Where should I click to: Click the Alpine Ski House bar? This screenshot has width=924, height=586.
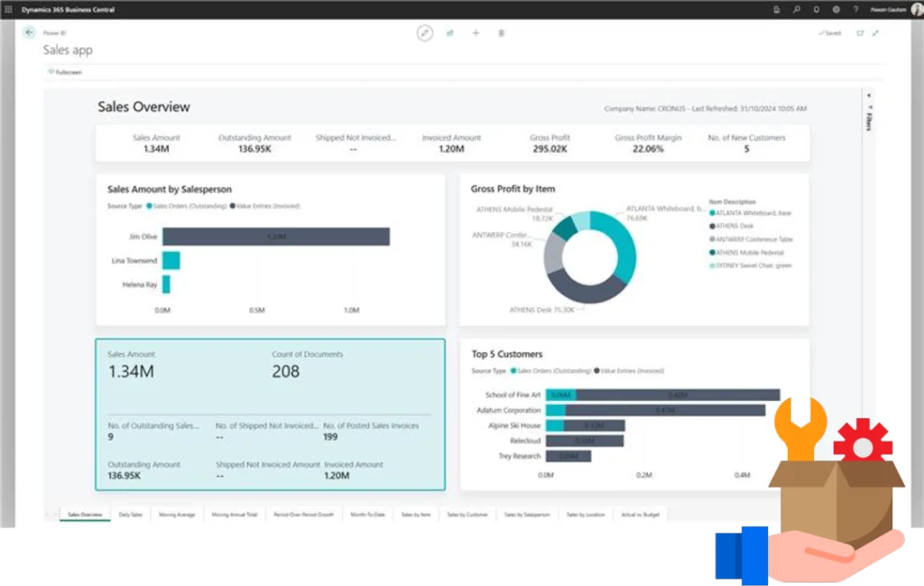585,425
